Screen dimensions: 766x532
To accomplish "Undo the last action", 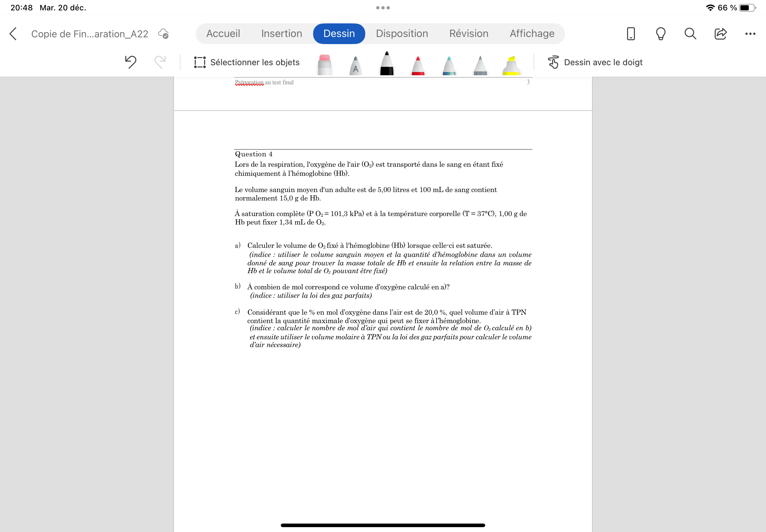I will coord(130,62).
